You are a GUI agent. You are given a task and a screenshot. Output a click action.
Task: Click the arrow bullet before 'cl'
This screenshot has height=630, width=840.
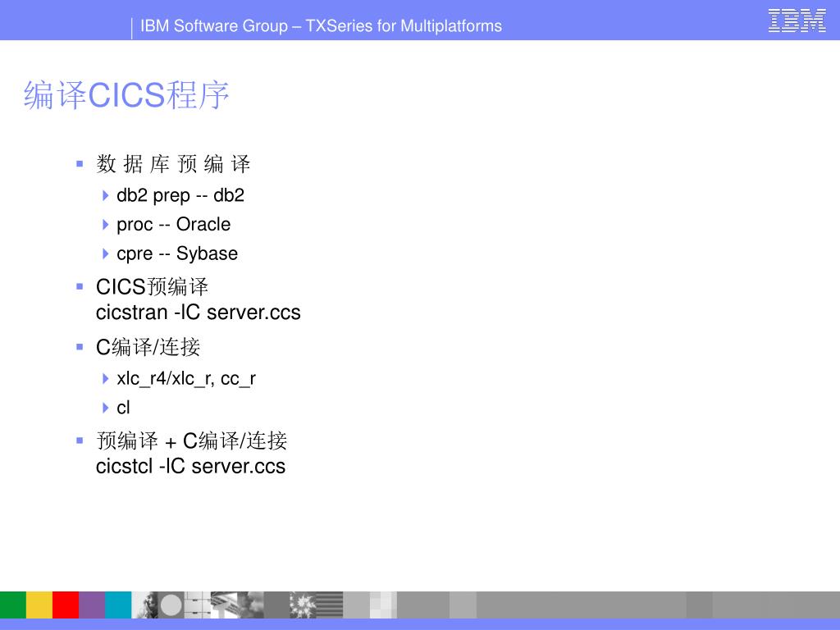[106, 409]
